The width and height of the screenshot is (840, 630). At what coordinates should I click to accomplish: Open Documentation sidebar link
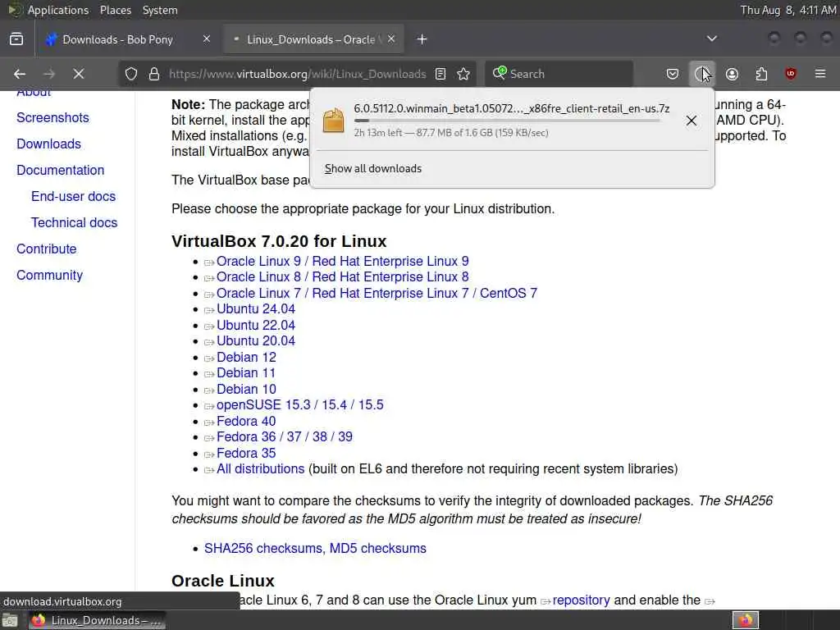coord(61,171)
